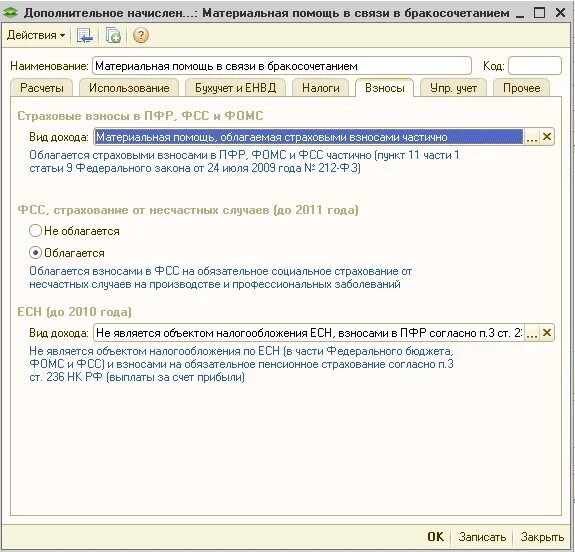
Task: Open selection ellipsis for страховые взносы Вид дохода
Action: pos(531,137)
